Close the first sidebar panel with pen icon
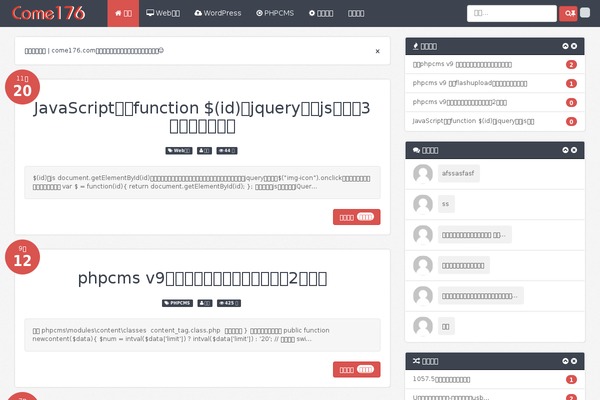 click(x=574, y=46)
